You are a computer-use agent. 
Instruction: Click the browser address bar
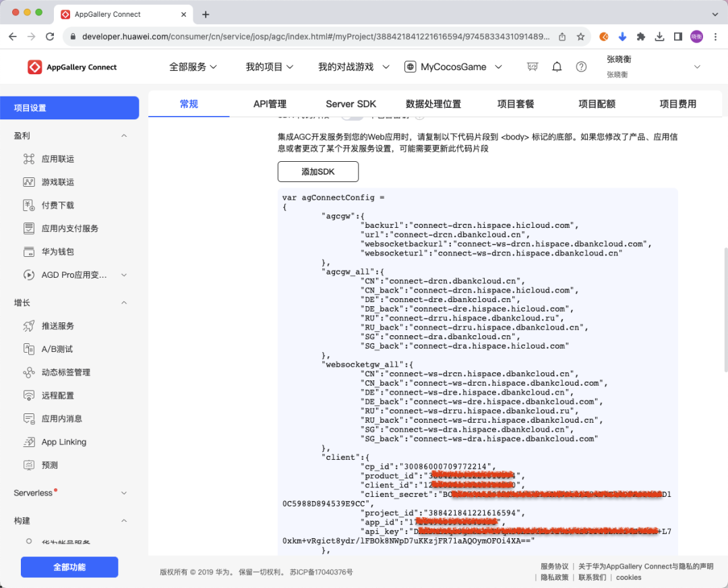pyautogui.click(x=315, y=36)
